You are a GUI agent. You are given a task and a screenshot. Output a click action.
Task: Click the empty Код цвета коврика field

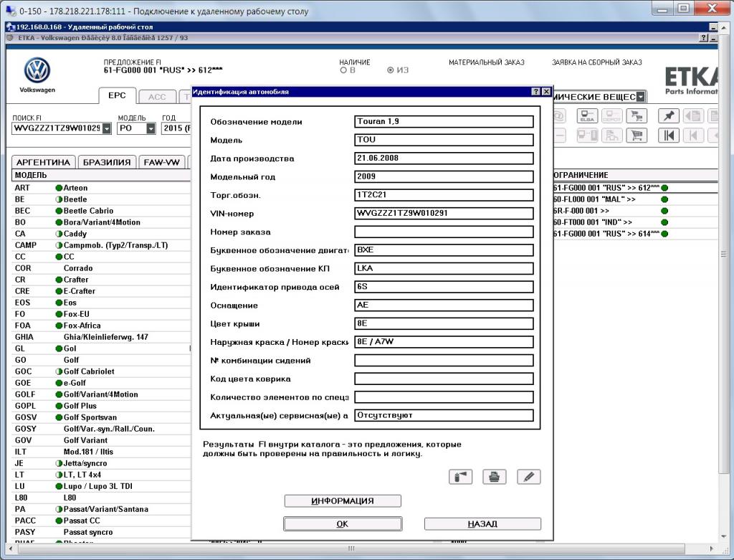[x=444, y=379]
